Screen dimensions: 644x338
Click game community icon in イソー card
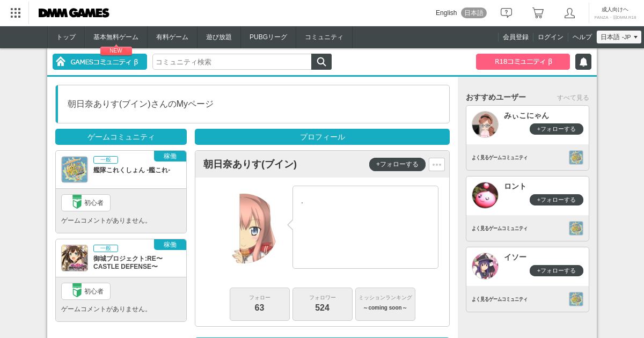pyautogui.click(x=576, y=299)
